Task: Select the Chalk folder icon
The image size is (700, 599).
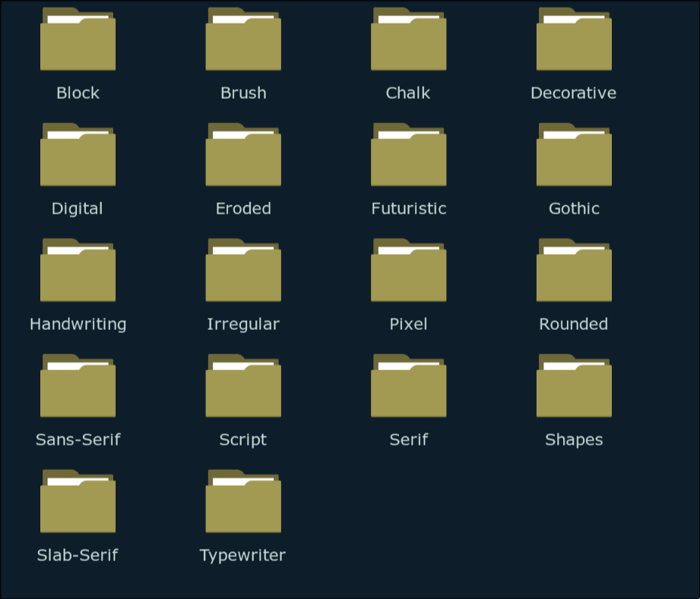Action: pos(408,39)
